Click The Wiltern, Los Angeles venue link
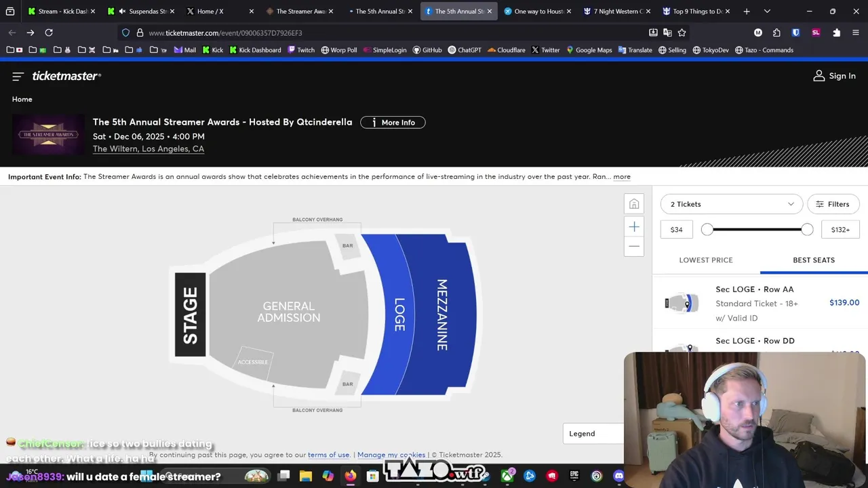The height and width of the screenshot is (488, 868). pos(149,149)
